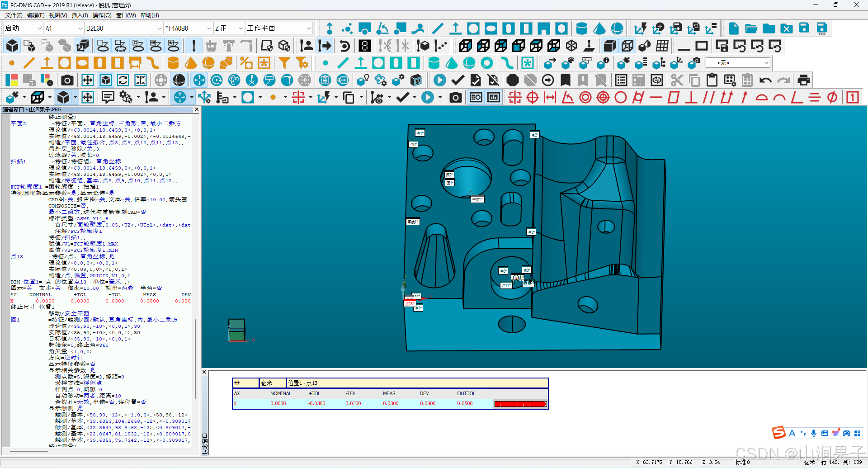Open the 视图(V) menu
Image resolution: width=868 pixels, height=468 pixels.
tap(58, 15)
